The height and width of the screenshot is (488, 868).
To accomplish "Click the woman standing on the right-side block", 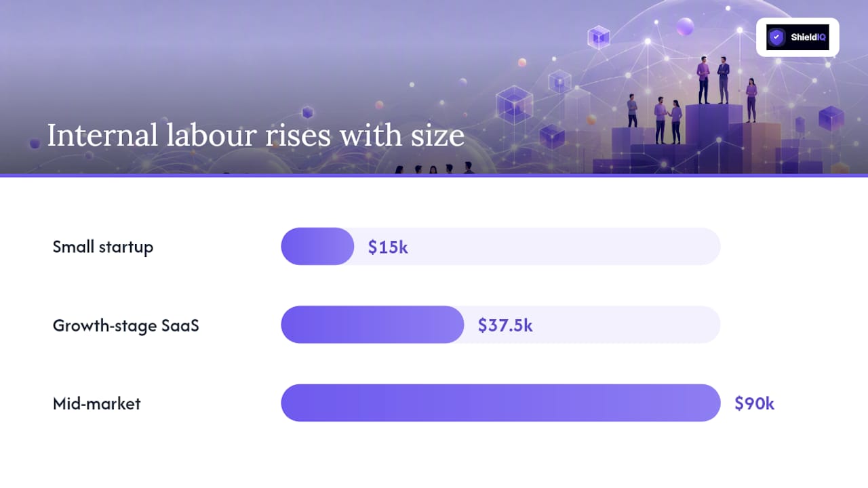I will pos(751,100).
